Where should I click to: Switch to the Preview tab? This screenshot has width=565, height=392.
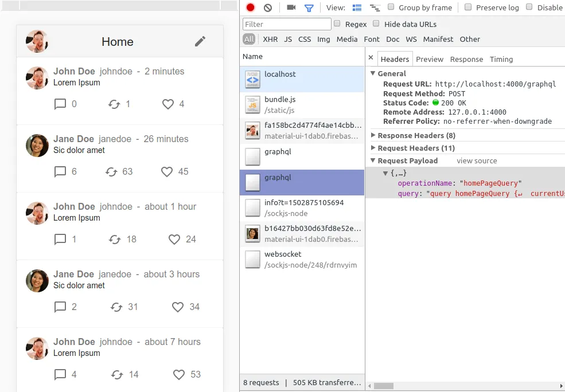coord(430,59)
